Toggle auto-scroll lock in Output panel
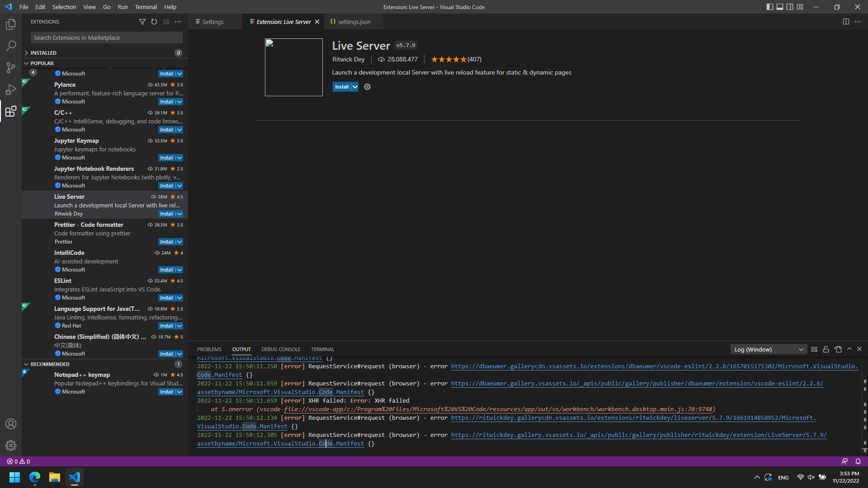The height and width of the screenshot is (488, 868). pyautogui.click(x=826, y=349)
